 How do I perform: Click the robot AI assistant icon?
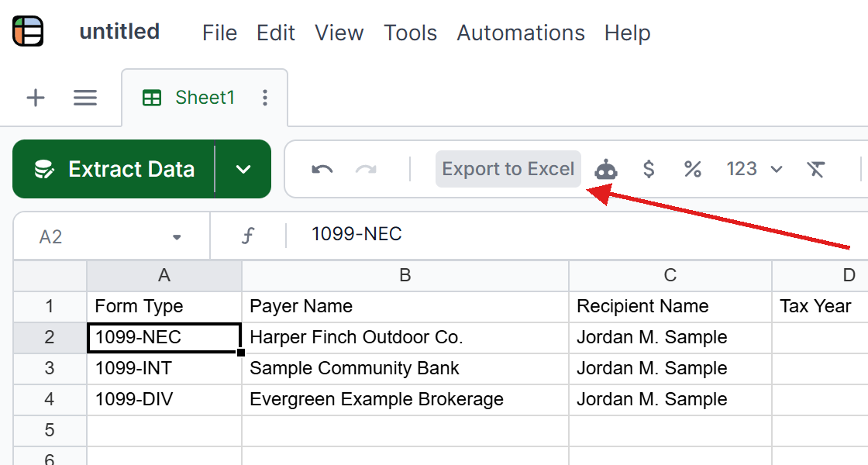pyautogui.click(x=606, y=169)
